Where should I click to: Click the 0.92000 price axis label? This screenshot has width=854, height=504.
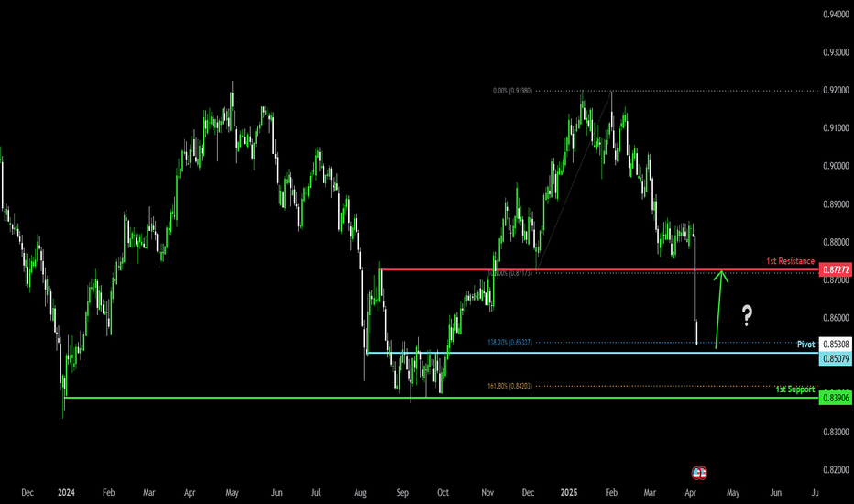tap(836, 90)
